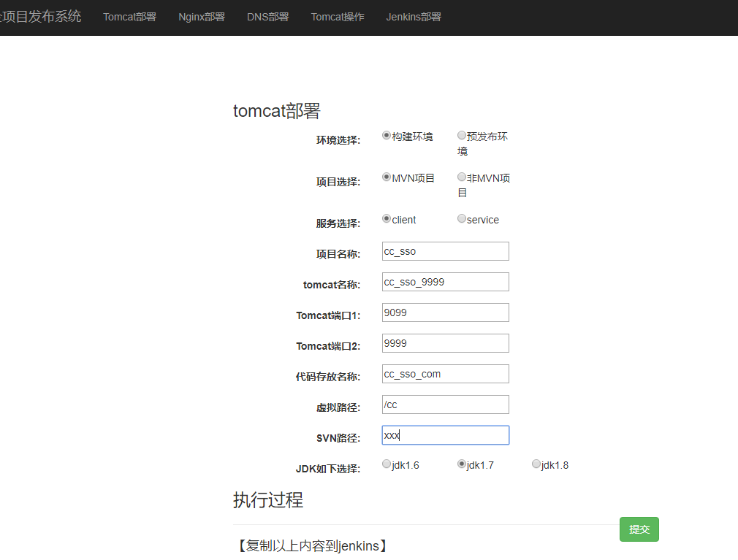738x560 pixels.
Task: Focus the tomcat名称 input with cc_sso_9999
Action: click(445, 282)
